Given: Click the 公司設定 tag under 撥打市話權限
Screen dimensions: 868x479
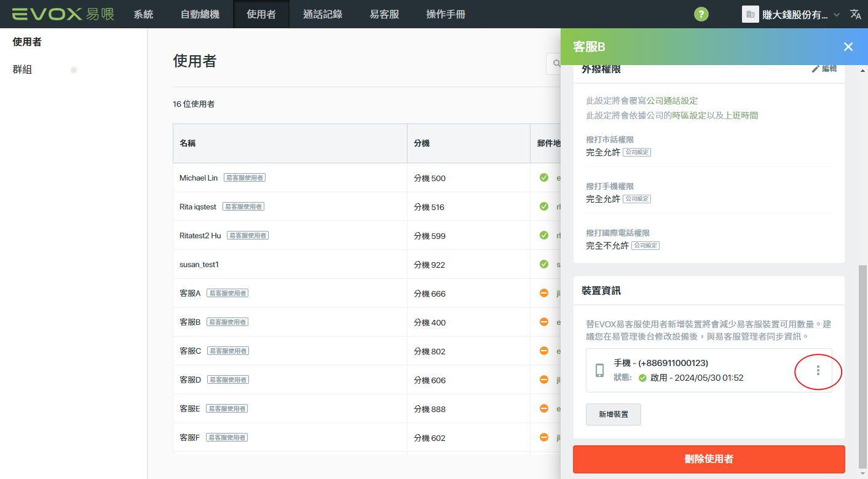Looking at the screenshot, I should tap(637, 152).
